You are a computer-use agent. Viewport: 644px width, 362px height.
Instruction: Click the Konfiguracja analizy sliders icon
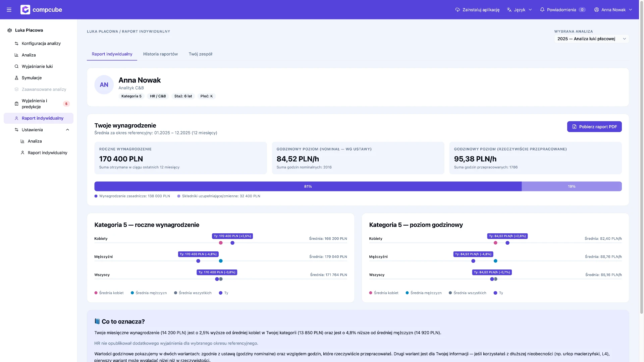coord(16,44)
